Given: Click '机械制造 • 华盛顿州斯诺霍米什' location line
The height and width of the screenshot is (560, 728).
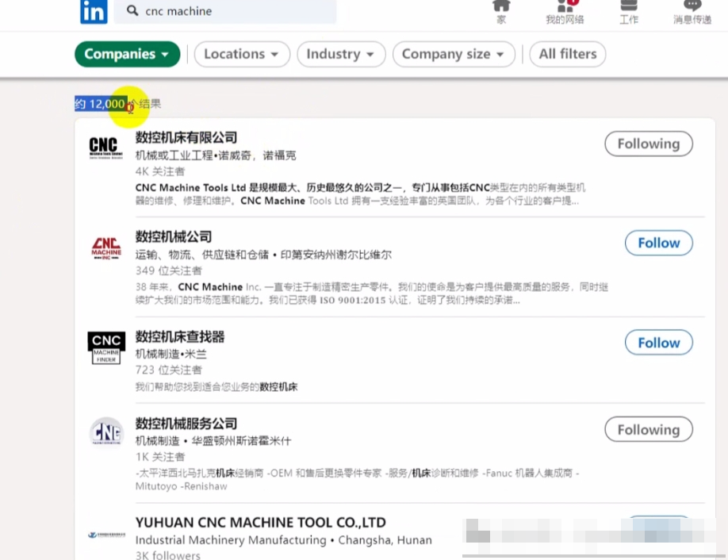Looking at the screenshot, I should pos(213,441).
